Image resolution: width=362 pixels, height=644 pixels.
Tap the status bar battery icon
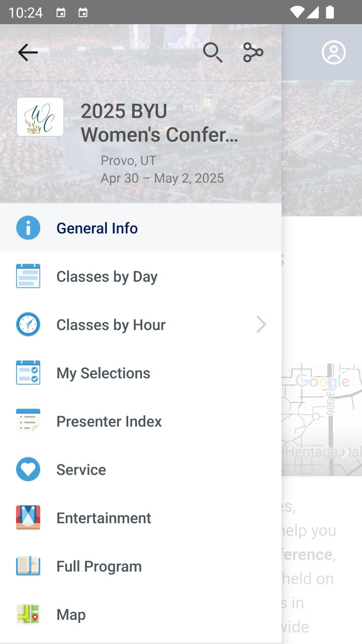(x=330, y=12)
